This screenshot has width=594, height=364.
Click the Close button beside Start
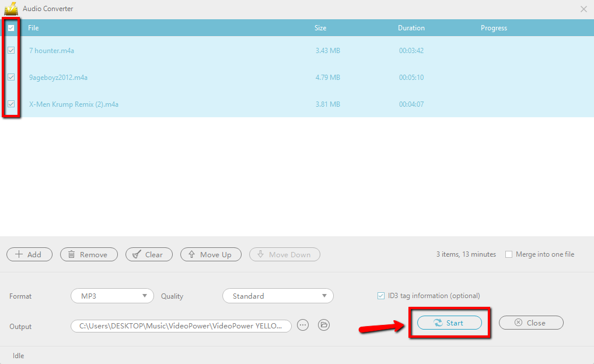coord(530,323)
